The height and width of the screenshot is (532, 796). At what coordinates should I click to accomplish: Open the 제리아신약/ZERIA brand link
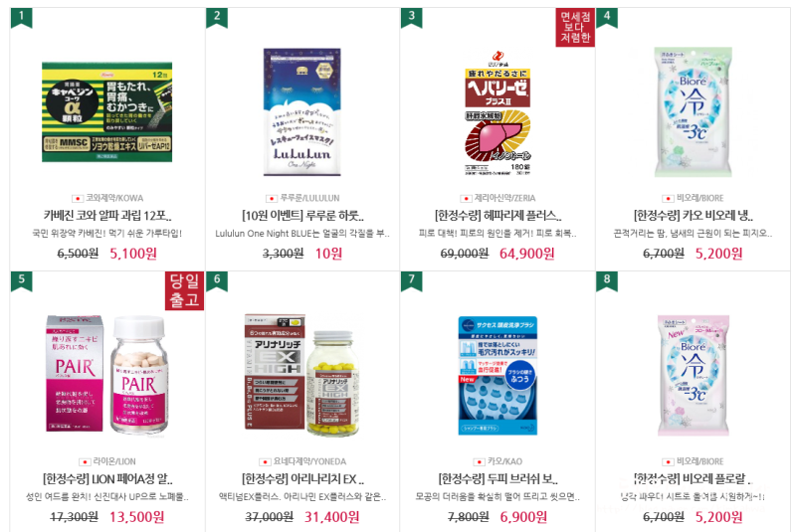(x=504, y=198)
